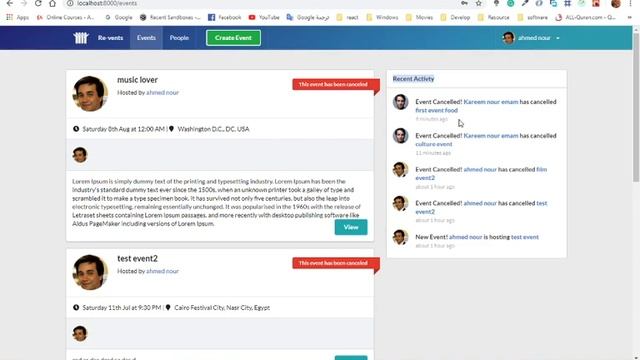Open the ALL-Quran.com bookmark
Image resolution: width=640 pixels, height=360 pixels.
point(585,18)
